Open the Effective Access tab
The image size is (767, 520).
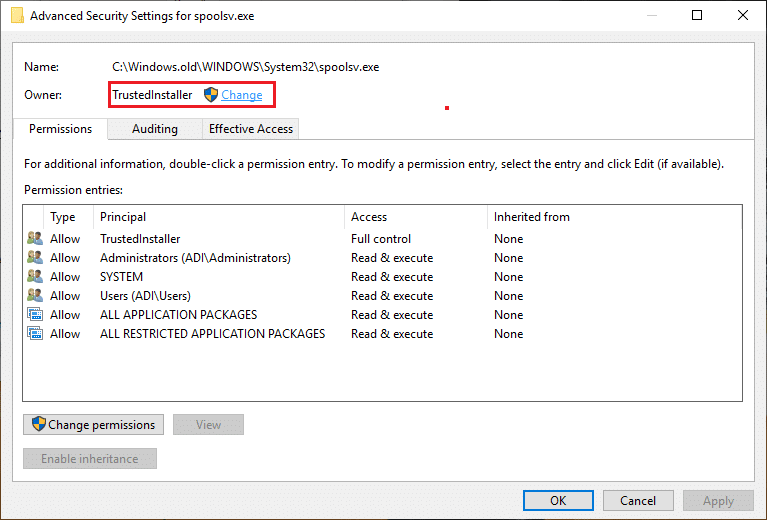[250, 129]
